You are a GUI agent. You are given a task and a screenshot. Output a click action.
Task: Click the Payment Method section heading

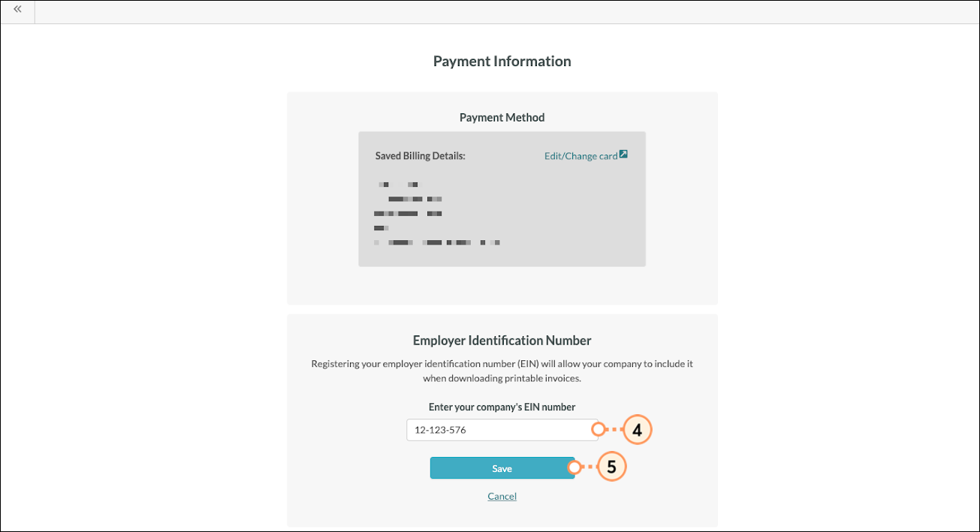point(502,118)
